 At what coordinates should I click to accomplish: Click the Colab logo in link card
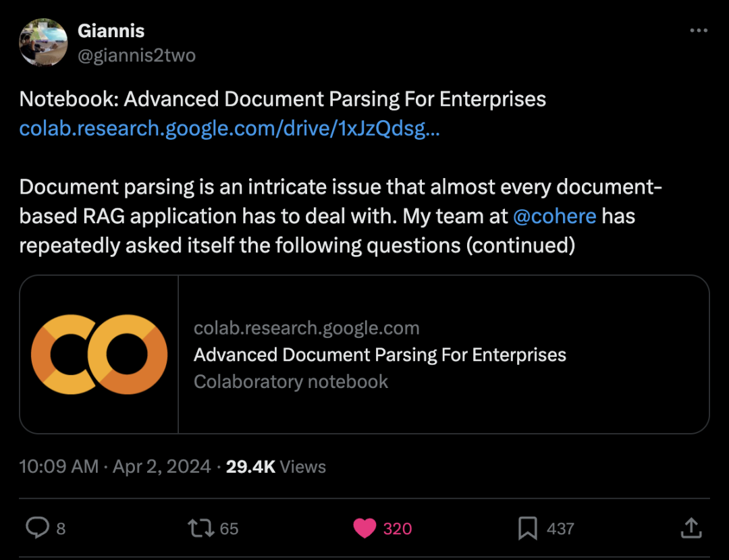tap(99, 355)
